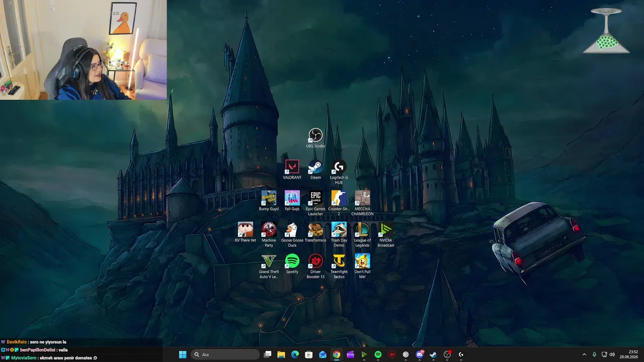
Task: Open the OBS Studio desktop shortcut
Action: pos(315,138)
